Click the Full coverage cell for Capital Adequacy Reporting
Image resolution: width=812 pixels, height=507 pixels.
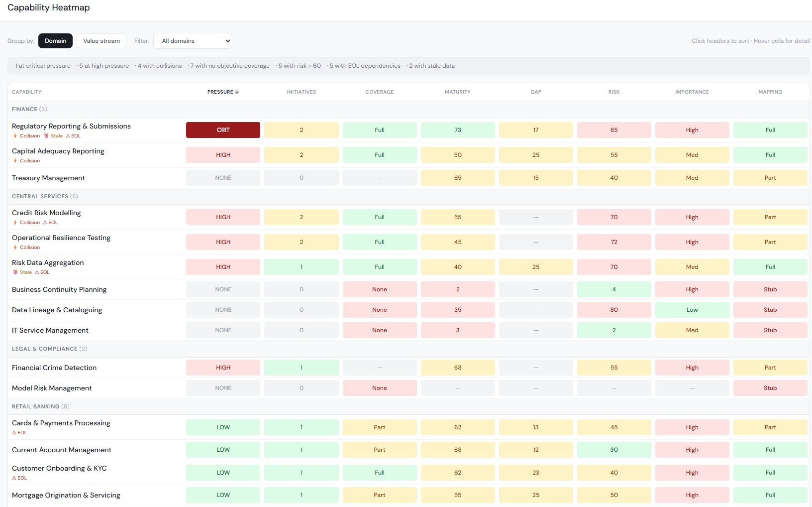379,154
